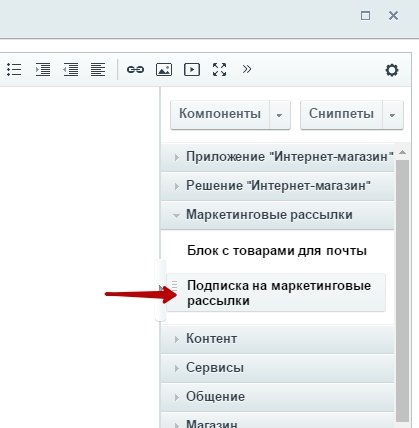This screenshot has height=428, width=419.
Task: Insert an image with the picture icon
Action: [164, 70]
